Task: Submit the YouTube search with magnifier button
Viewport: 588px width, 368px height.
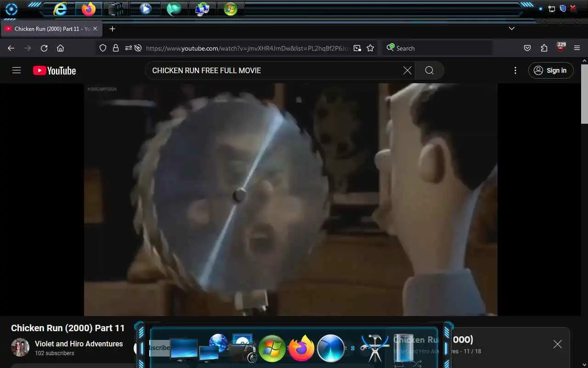Action: [x=430, y=70]
